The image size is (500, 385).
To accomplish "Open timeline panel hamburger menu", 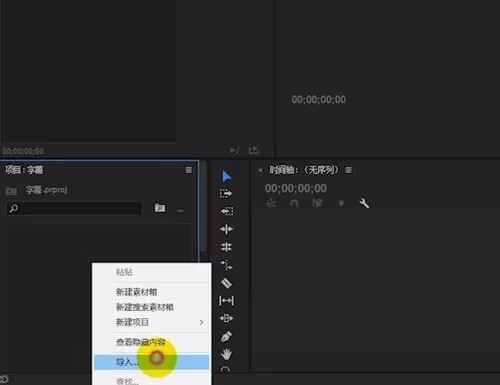I will (x=348, y=170).
